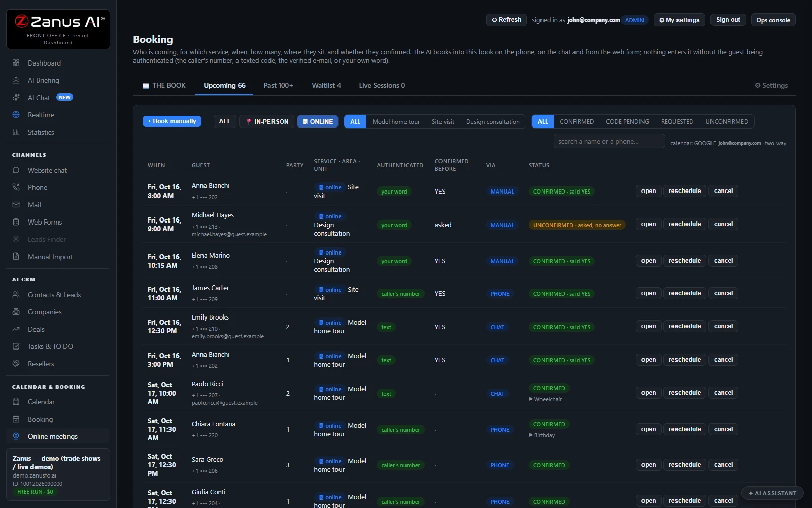Open the Live Sessions 0 tab
This screenshot has width=812, height=508.
tap(382, 85)
